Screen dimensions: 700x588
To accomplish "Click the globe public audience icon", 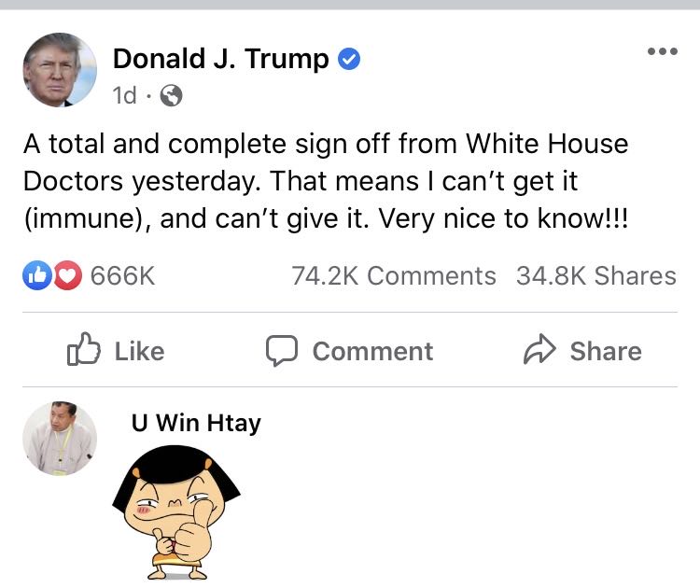I will coord(171,95).
